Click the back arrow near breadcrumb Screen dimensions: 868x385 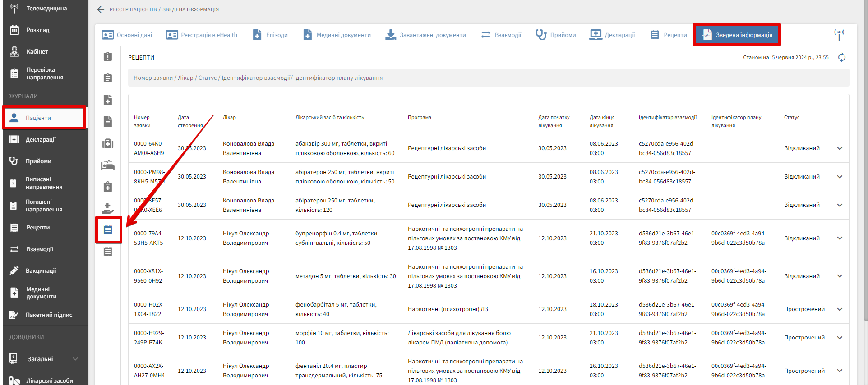pyautogui.click(x=101, y=9)
